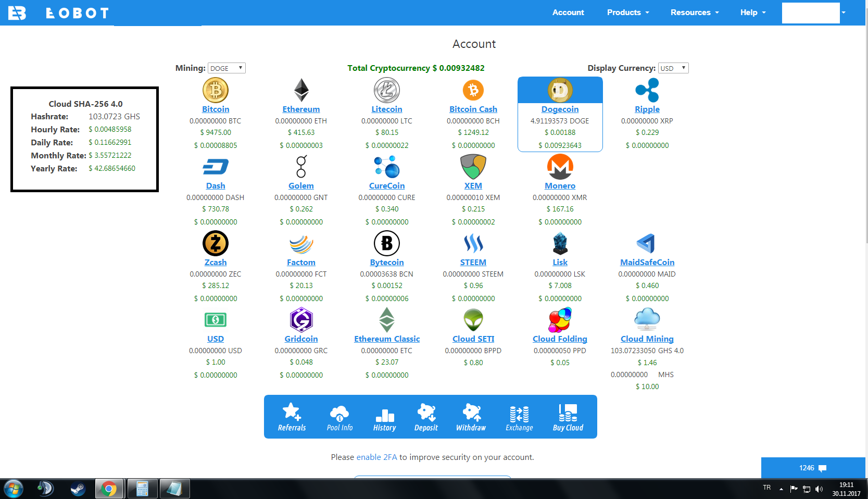Click the username field in the header
This screenshot has height=499, width=868.
point(811,13)
